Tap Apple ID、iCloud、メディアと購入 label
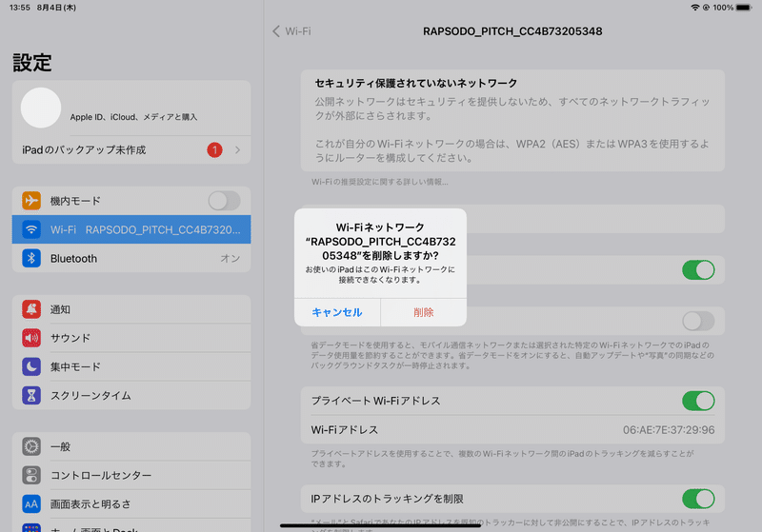762x532 pixels. [133, 117]
